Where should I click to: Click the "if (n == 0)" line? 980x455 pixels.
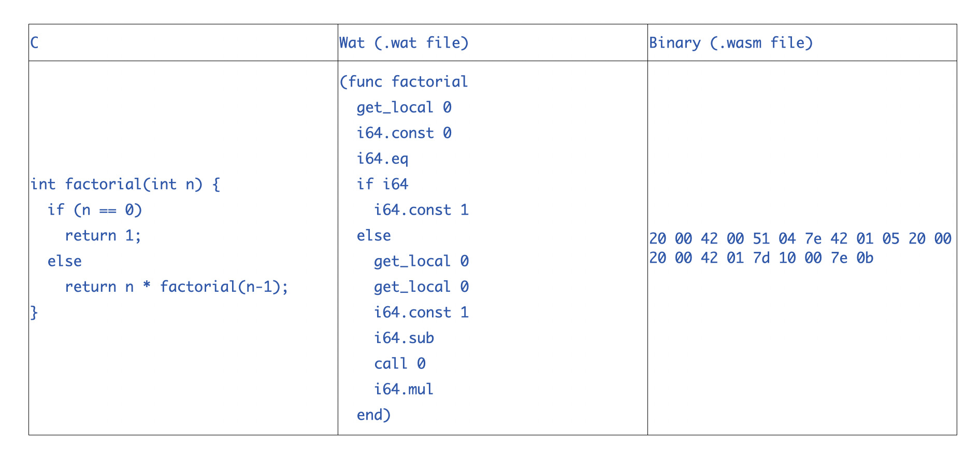(95, 210)
